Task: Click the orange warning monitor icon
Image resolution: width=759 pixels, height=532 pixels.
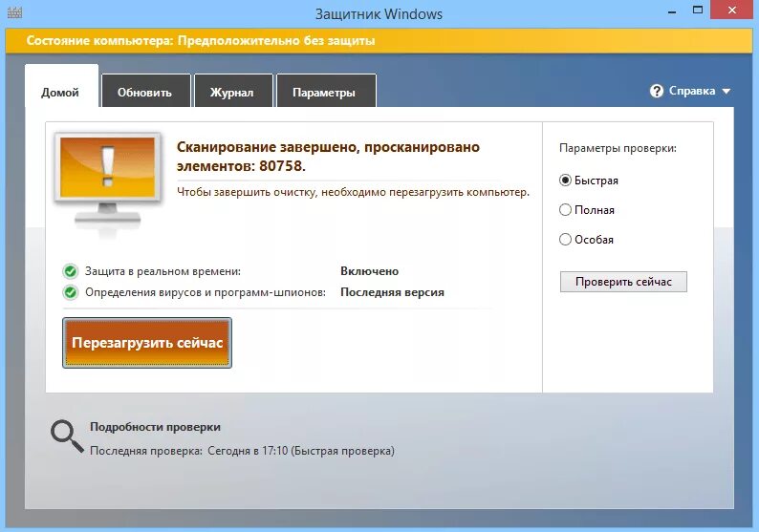Action: [107, 183]
